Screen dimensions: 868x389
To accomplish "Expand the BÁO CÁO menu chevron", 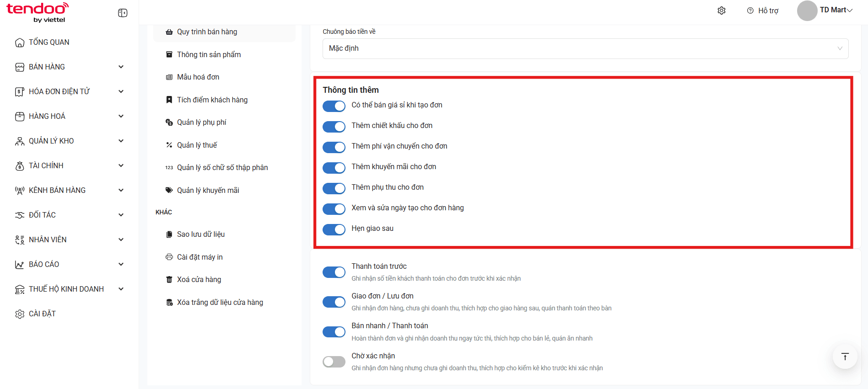I will point(121,264).
